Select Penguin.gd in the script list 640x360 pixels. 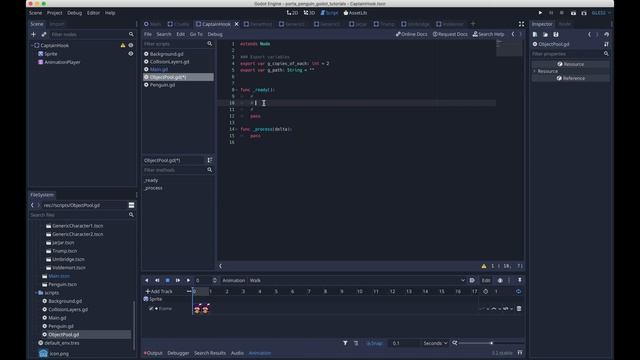[162, 85]
